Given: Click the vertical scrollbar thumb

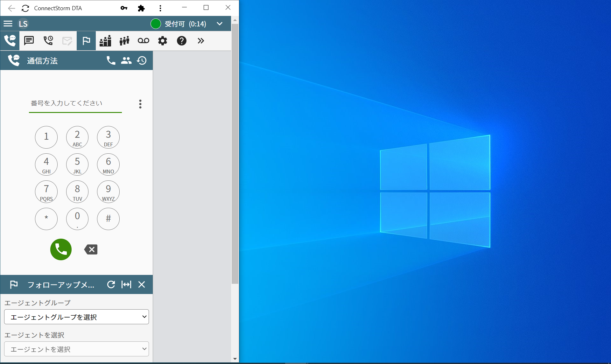Looking at the screenshot, I should (x=235, y=154).
